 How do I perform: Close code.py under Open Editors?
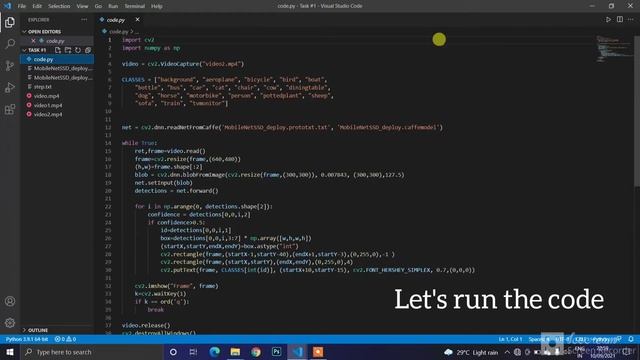tap(33, 41)
